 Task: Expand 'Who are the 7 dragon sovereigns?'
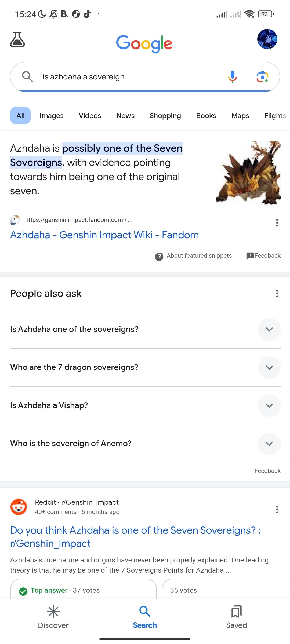pos(269,367)
